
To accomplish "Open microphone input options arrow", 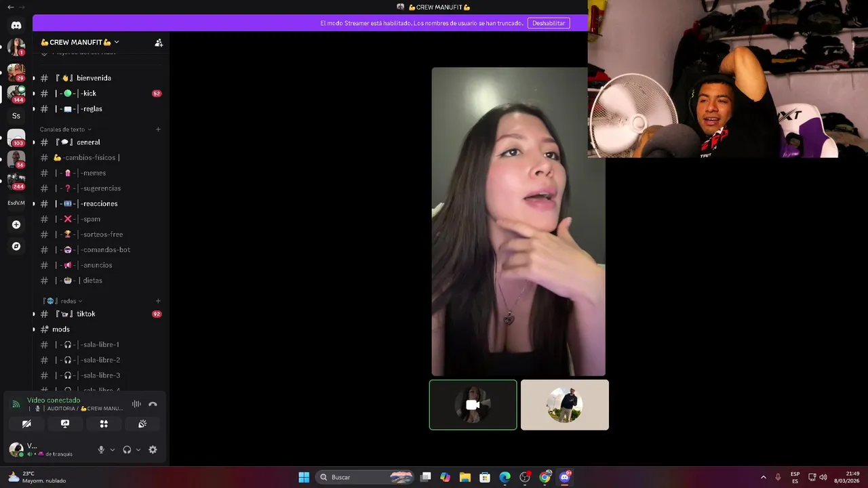I will point(113,449).
